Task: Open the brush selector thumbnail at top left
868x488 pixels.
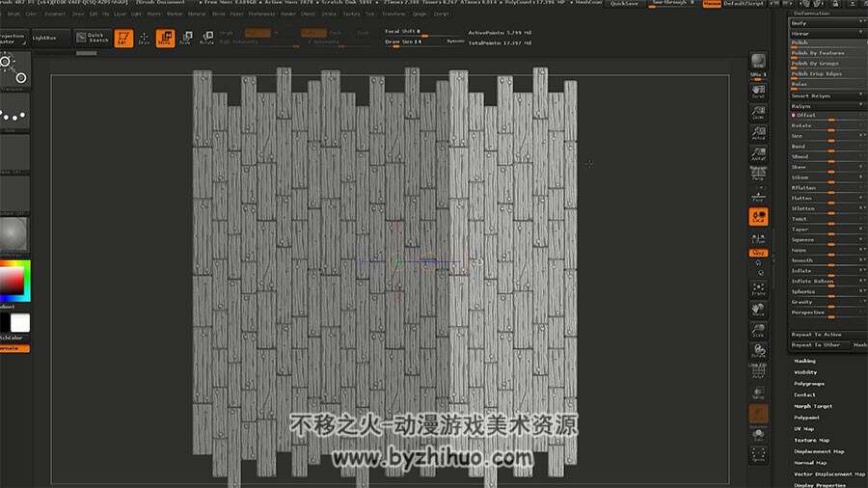Action: (x=14, y=69)
